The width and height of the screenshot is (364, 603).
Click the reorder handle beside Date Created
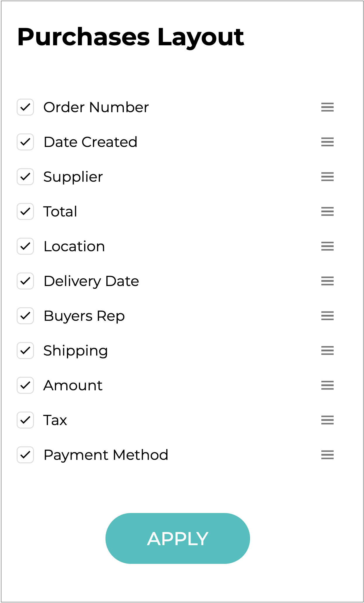click(x=327, y=142)
